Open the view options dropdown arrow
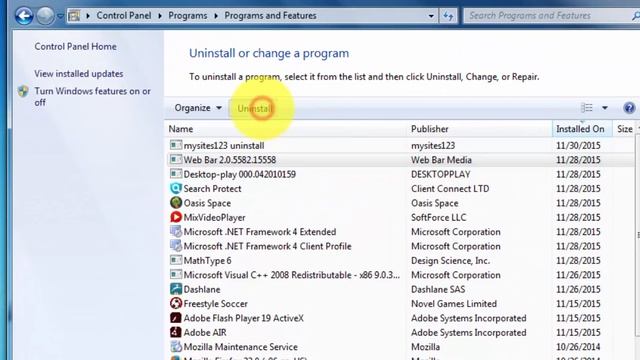This screenshot has width=640, height=360. pos(604,108)
